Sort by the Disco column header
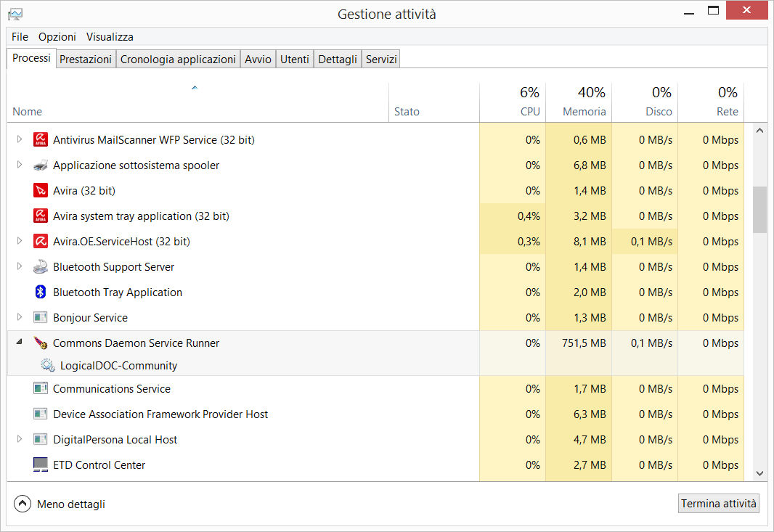 (645, 102)
